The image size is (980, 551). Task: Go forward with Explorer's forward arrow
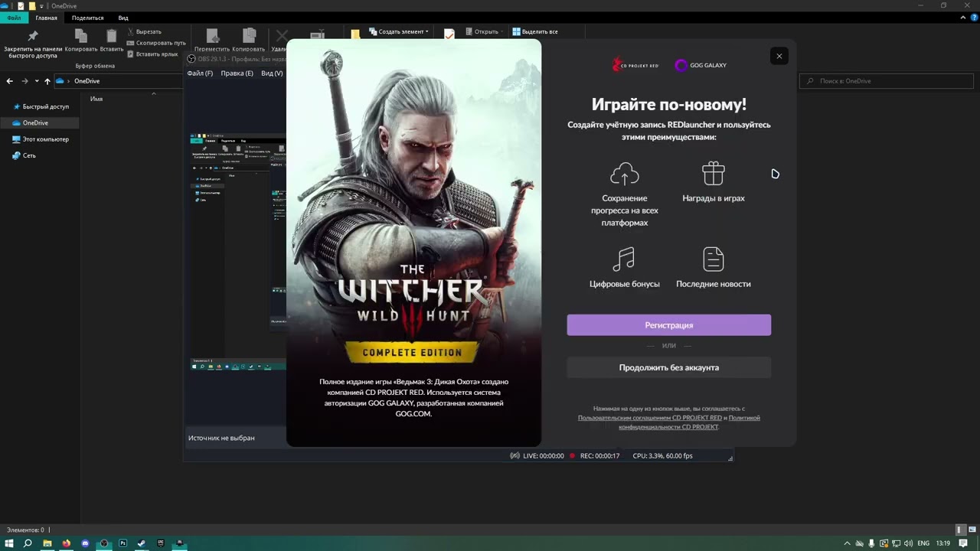(x=24, y=81)
